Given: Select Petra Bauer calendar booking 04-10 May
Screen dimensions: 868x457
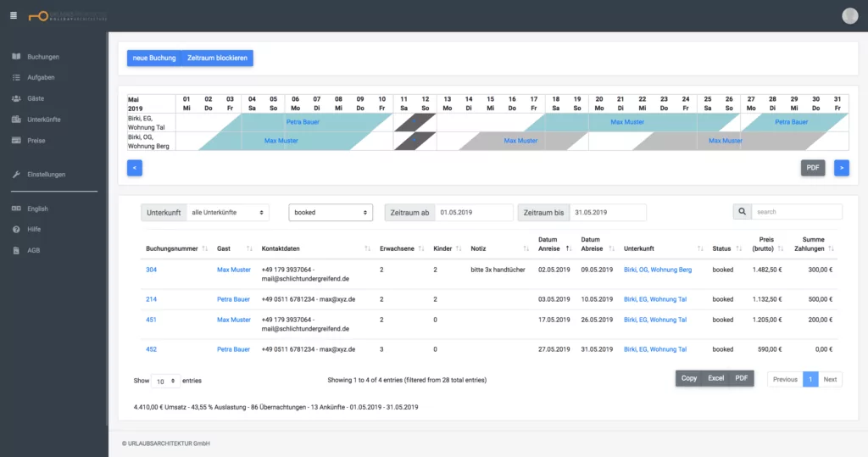Looking at the screenshot, I should pyautogui.click(x=303, y=122).
